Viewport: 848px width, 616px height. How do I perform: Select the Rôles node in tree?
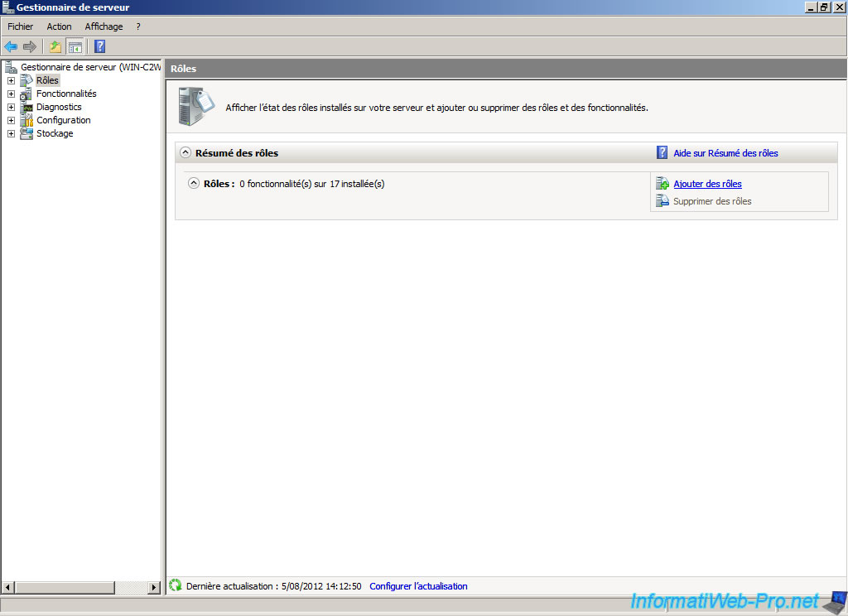click(x=47, y=80)
